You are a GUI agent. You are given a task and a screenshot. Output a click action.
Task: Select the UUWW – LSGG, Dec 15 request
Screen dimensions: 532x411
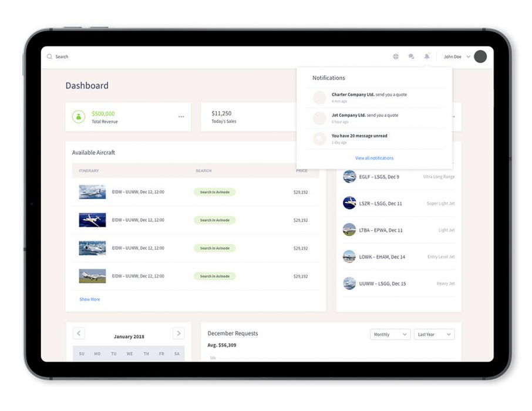coord(382,284)
